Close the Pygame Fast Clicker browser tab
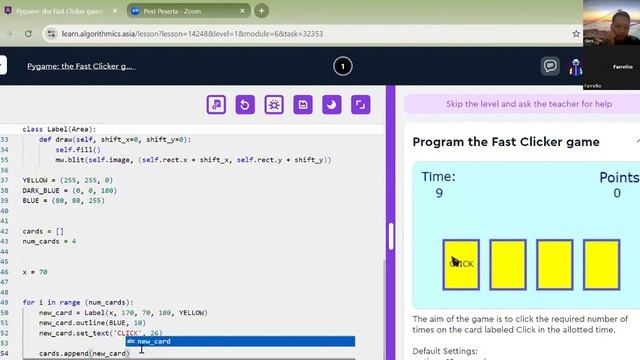The image size is (640, 360). click(115, 11)
